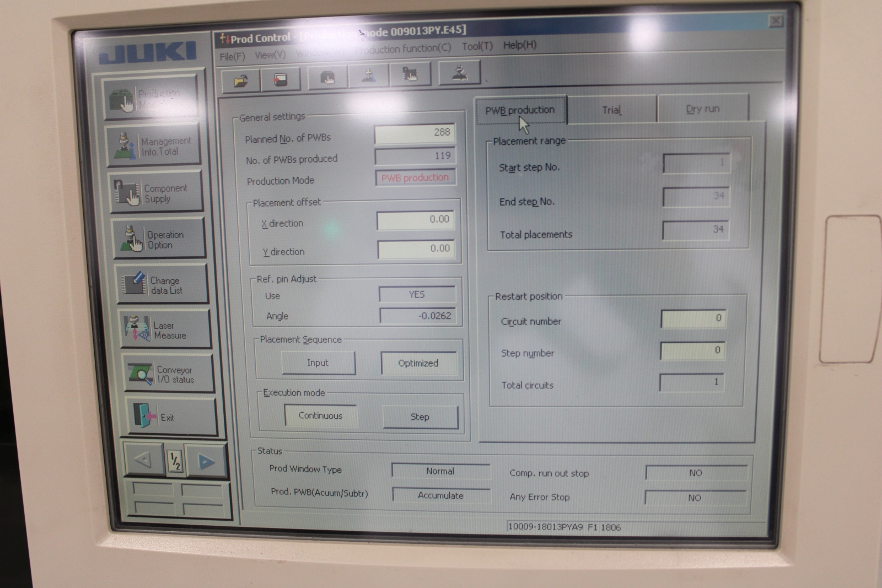Viewport: 882px width, 588px height.
Task: Switch to the Dry run tab
Action: 702,109
